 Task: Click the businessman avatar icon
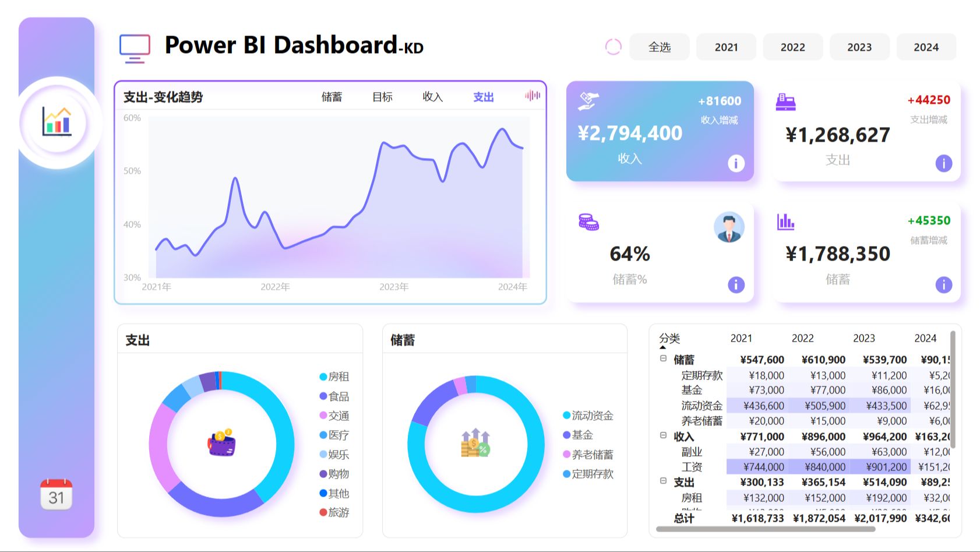(729, 227)
